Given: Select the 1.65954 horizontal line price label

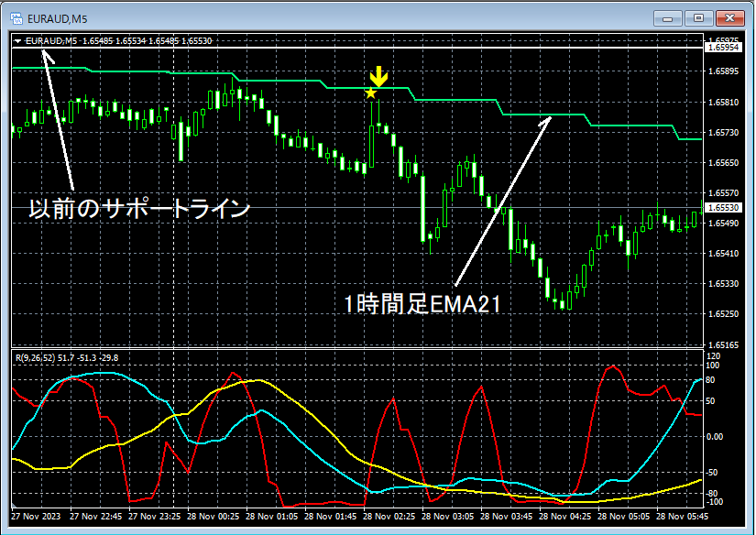Looking at the screenshot, I should click(x=723, y=48).
